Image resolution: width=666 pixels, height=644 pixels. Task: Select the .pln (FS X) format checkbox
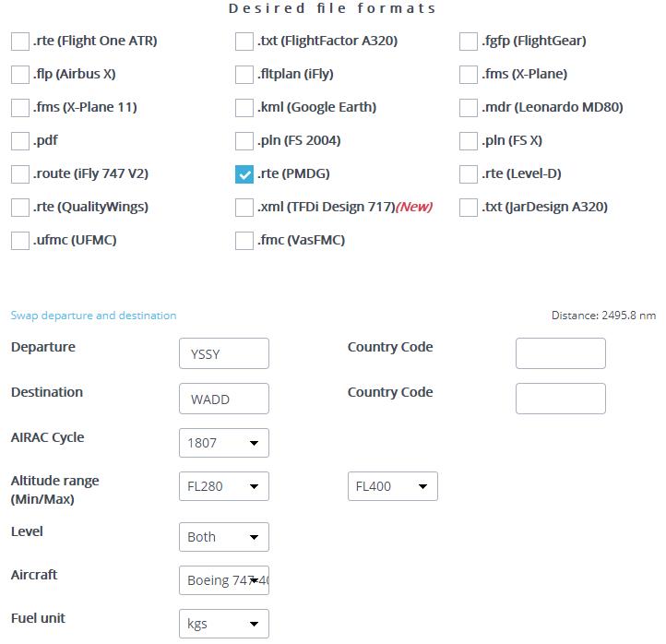point(469,141)
